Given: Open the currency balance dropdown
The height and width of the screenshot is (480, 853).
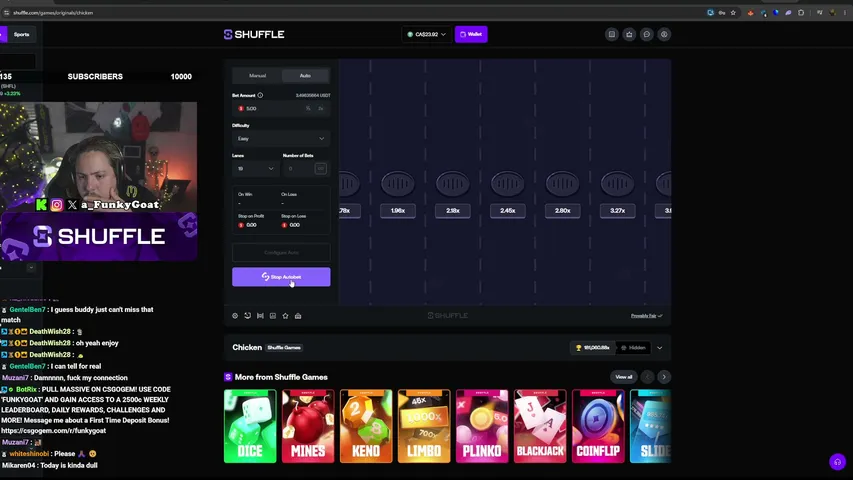Looking at the screenshot, I should [426, 34].
